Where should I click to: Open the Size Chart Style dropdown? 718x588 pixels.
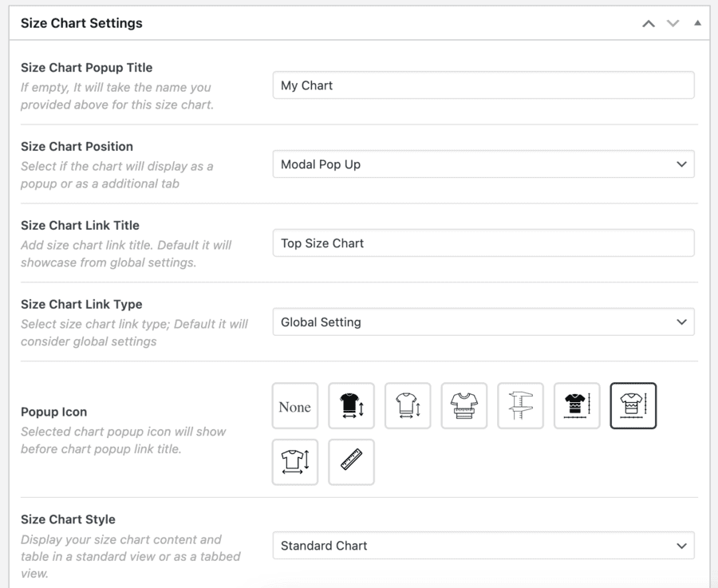[x=483, y=546]
